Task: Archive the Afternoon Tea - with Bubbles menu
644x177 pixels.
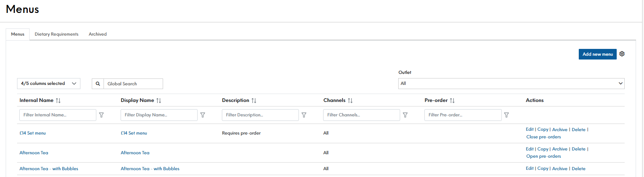Action: tap(559, 169)
